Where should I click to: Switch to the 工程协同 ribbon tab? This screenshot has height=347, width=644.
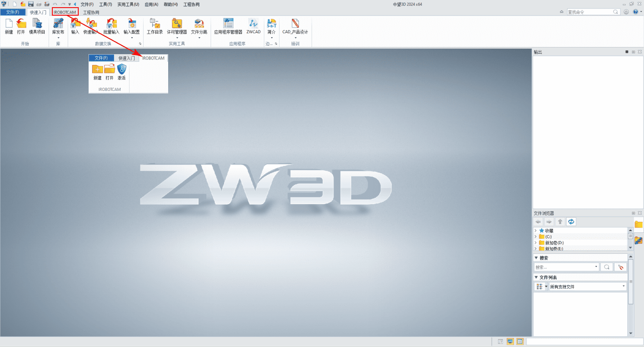point(91,12)
